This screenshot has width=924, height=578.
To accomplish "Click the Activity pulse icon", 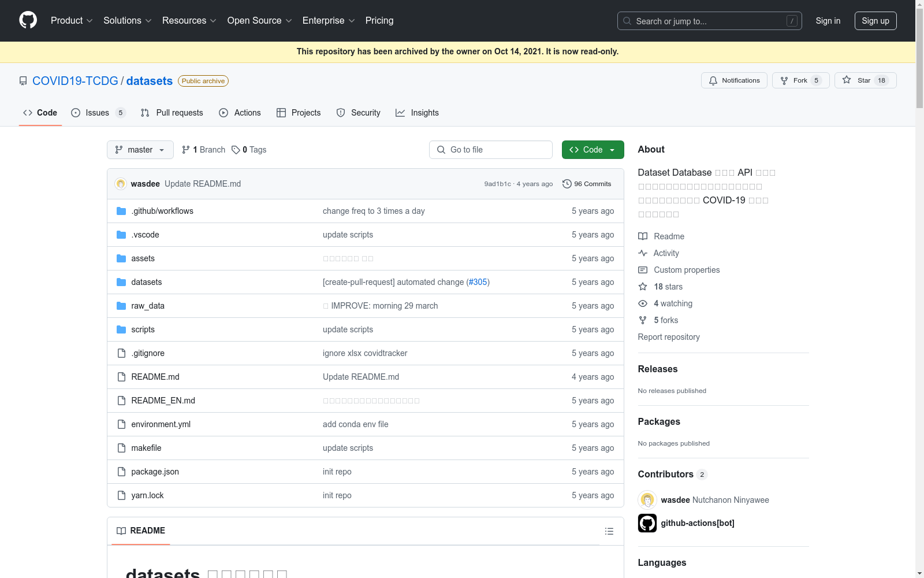I will [x=643, y=253].
